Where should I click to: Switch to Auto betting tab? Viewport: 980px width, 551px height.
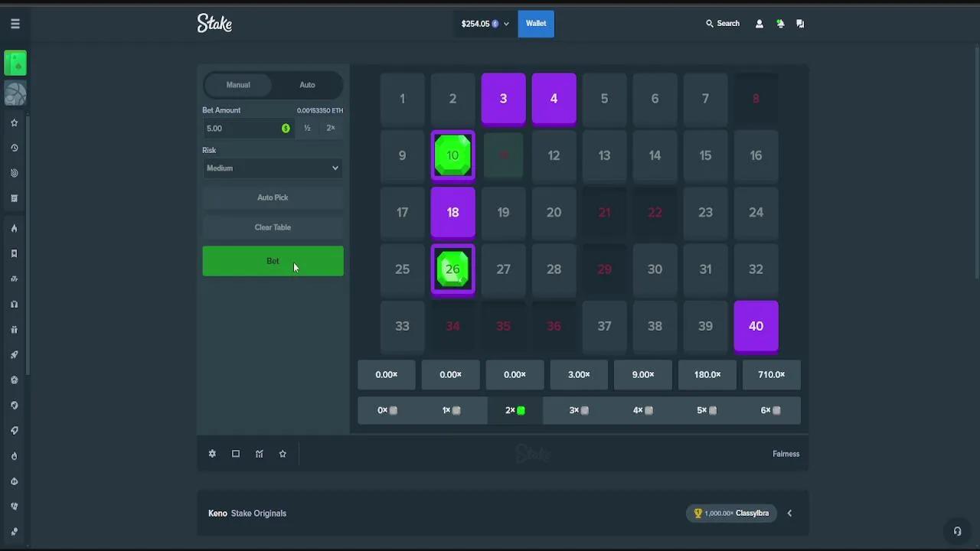point(307,85)
